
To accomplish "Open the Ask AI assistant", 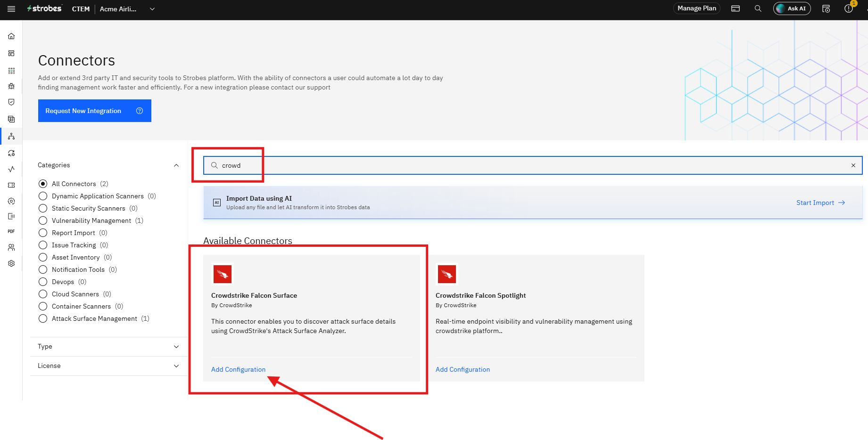I will coord(792,8).
